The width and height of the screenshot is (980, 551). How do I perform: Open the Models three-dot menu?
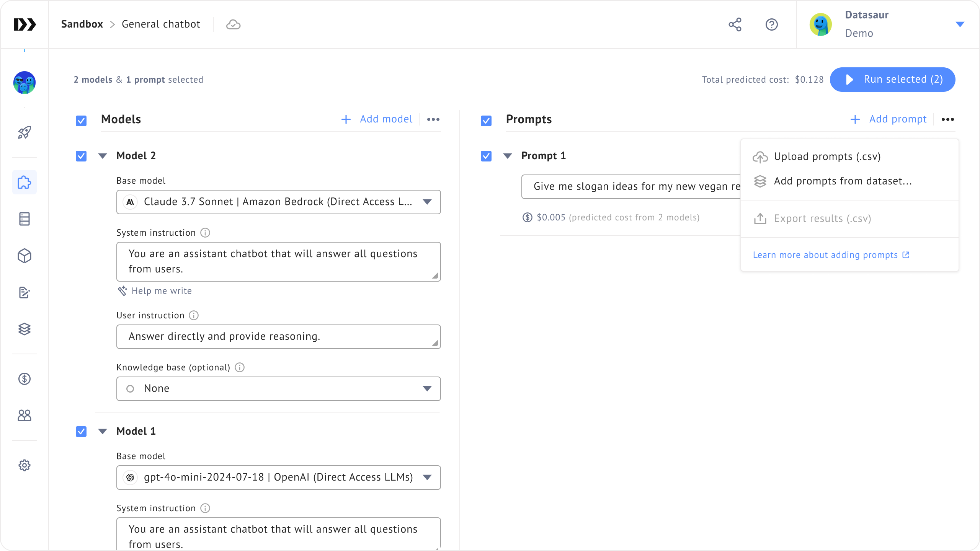pyautogui.click(x=433, y=119)
